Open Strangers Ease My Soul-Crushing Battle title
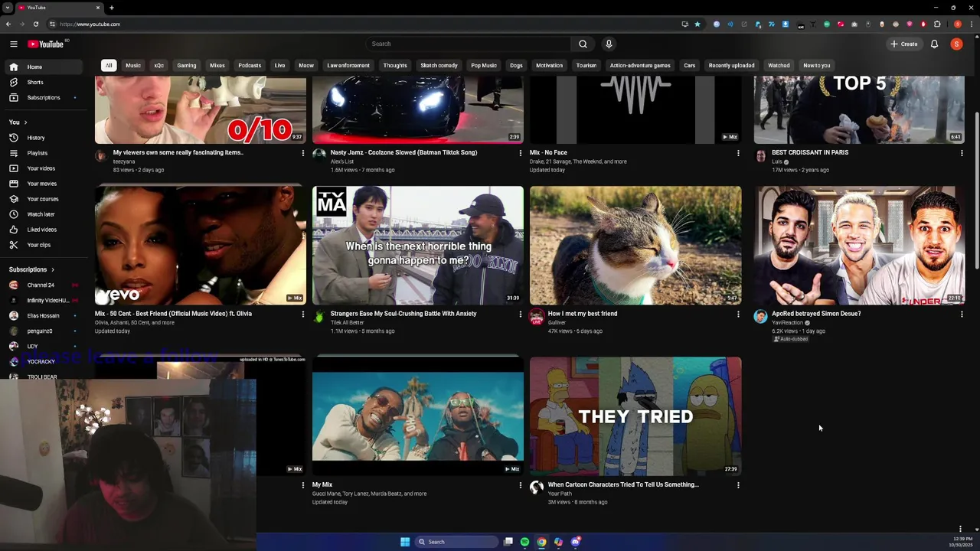 [x=403, y=313]
